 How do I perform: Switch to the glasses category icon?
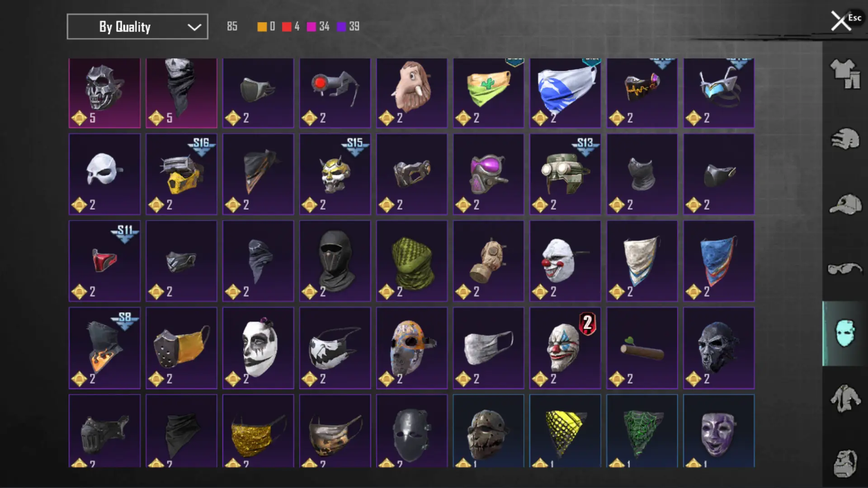[x=845, y=269]
